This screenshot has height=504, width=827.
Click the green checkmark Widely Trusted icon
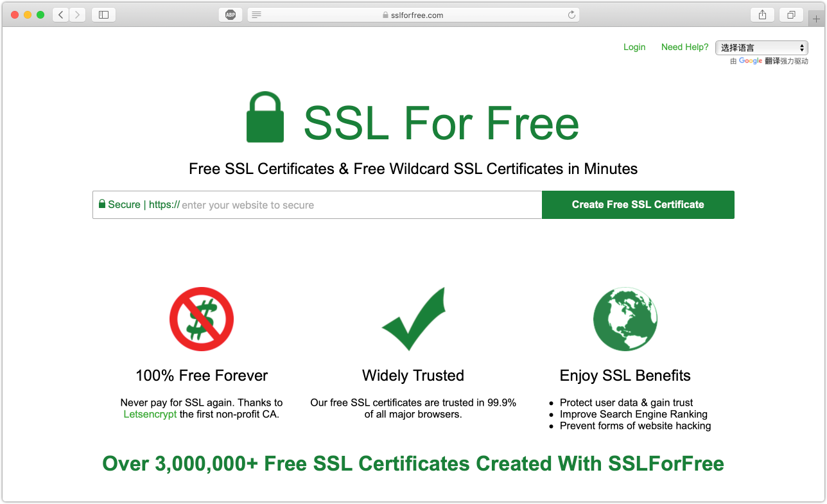point(413,318)
